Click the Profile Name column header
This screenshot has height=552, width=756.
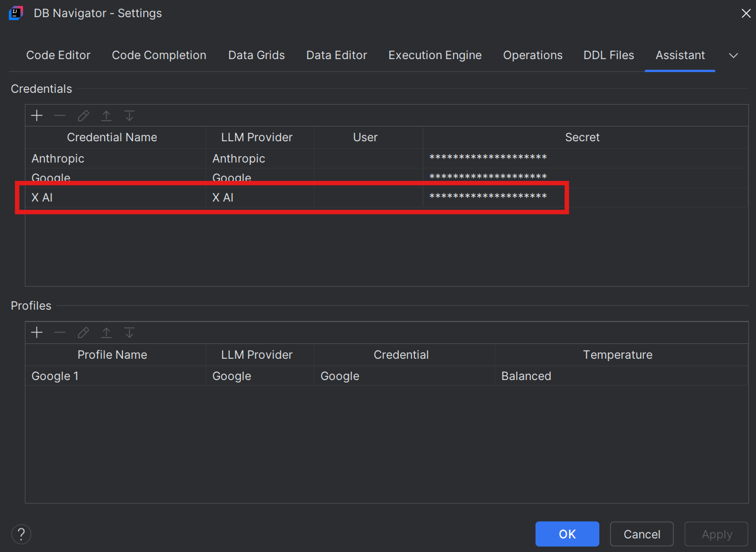click(115, 355)
